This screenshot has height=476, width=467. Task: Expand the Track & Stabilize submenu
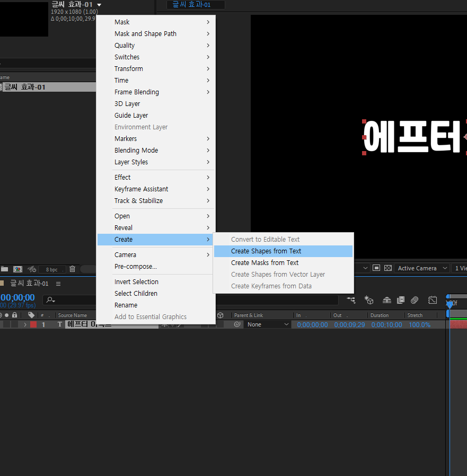[156, 201]
